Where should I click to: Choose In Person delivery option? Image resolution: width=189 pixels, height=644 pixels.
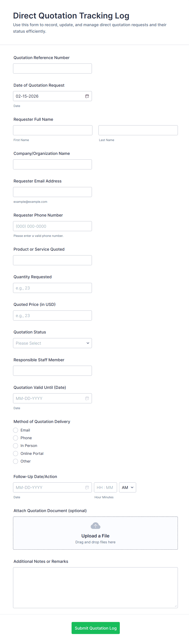[x=15, y=446]
